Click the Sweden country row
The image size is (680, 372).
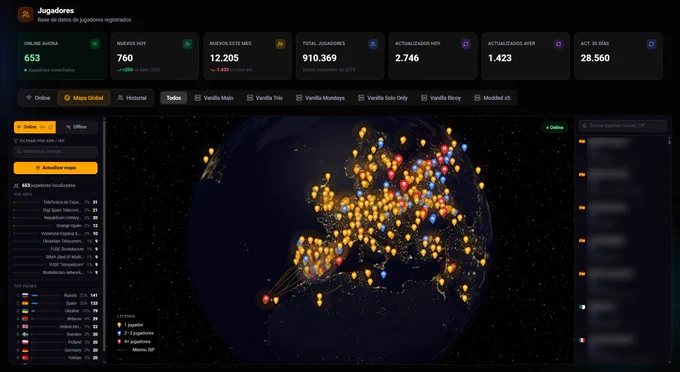coord(56,334)
